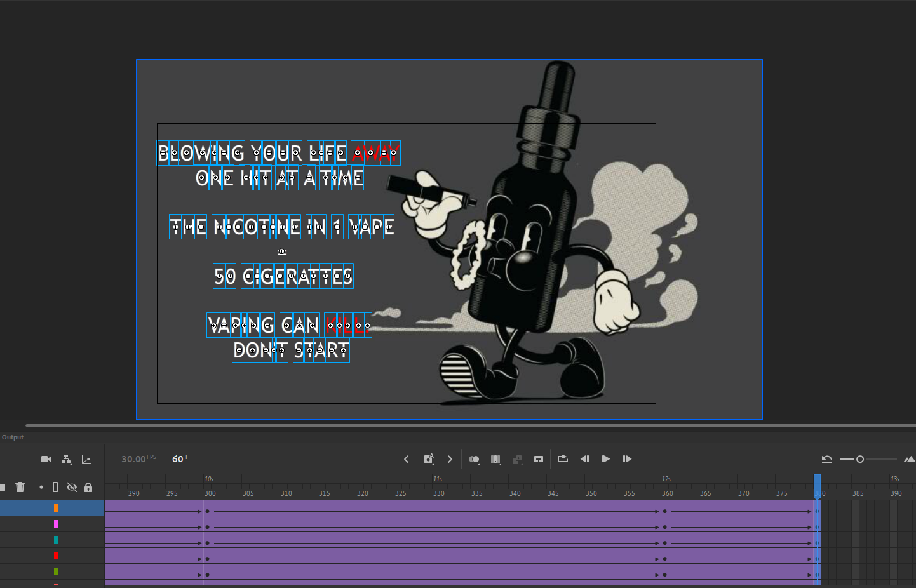916x588 pixels.
Task: Click the Delete Layer trash icon
Action: coord(20,487)
